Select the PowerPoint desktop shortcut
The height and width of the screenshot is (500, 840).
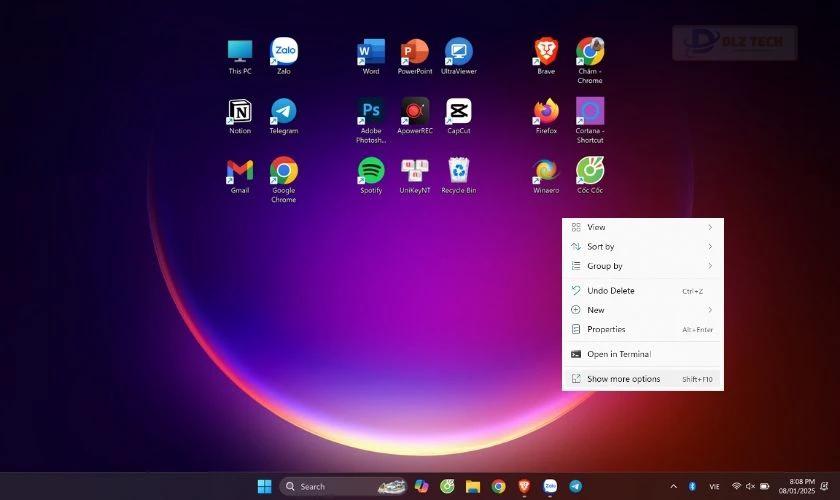point(415,56)
